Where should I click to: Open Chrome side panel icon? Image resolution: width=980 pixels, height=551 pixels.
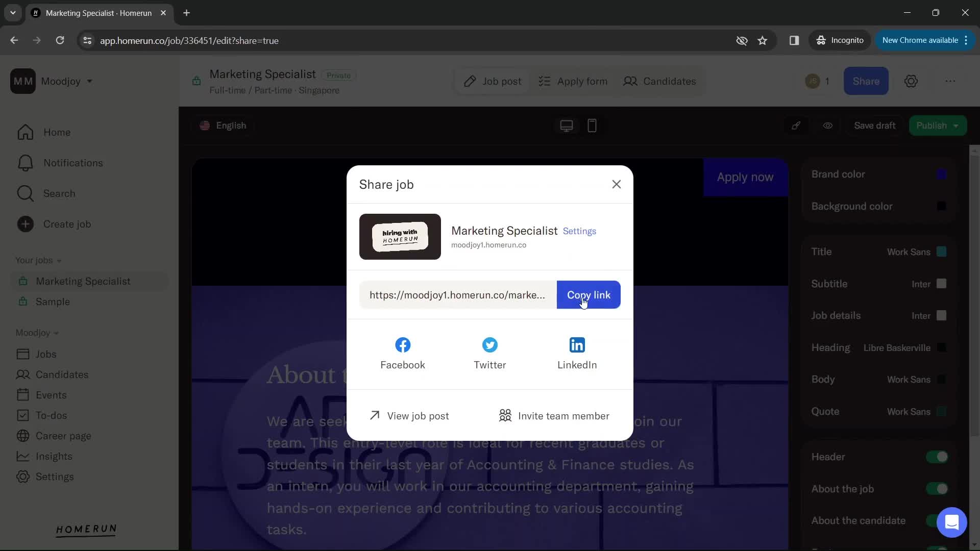click(794, 40)
